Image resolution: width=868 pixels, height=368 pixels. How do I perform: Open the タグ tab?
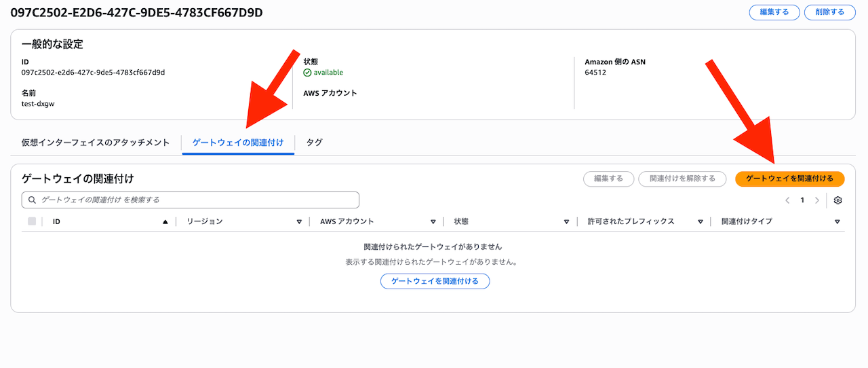314,143
